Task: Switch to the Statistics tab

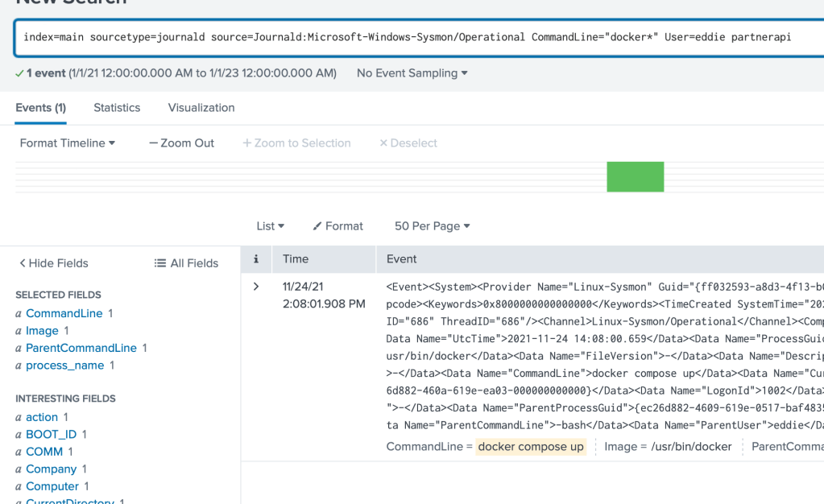Action: (x=117, y=108)
